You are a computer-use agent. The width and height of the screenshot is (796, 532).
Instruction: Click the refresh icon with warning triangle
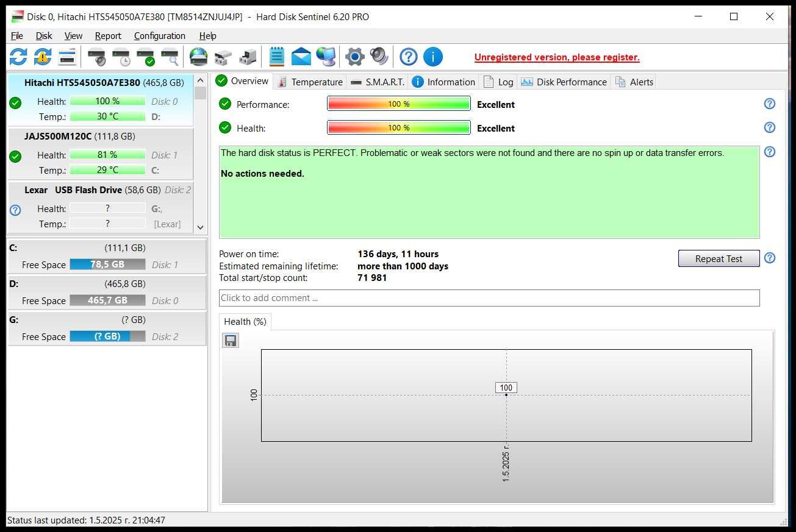[43, 57]
